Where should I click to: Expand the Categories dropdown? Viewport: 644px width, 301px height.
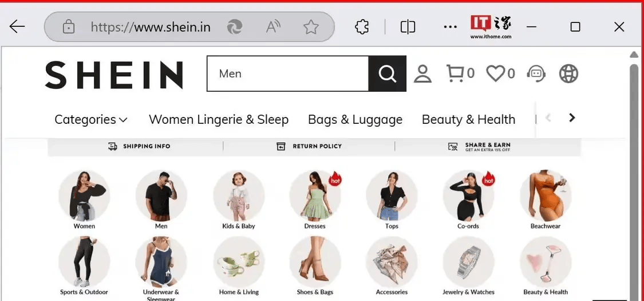pyautogui.click(x=91, y=119)
